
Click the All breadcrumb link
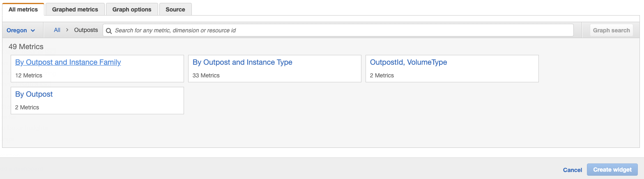(x=57, y=30)
